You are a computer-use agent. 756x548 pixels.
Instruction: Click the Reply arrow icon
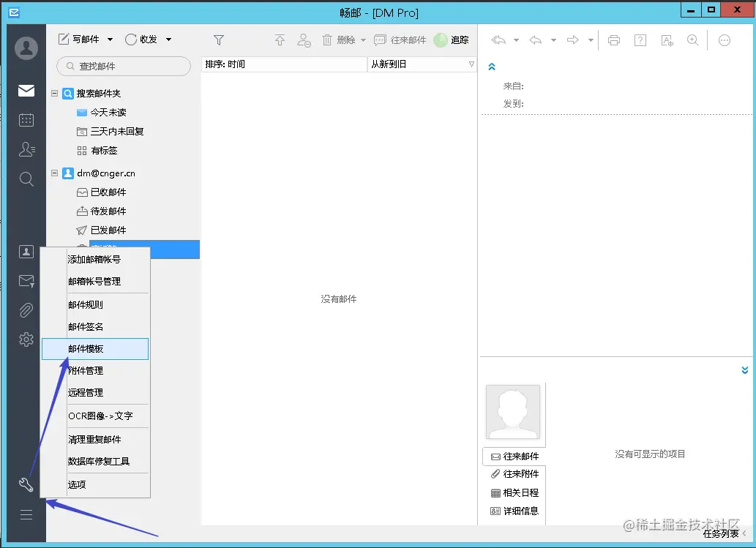[x=536, y=40]
